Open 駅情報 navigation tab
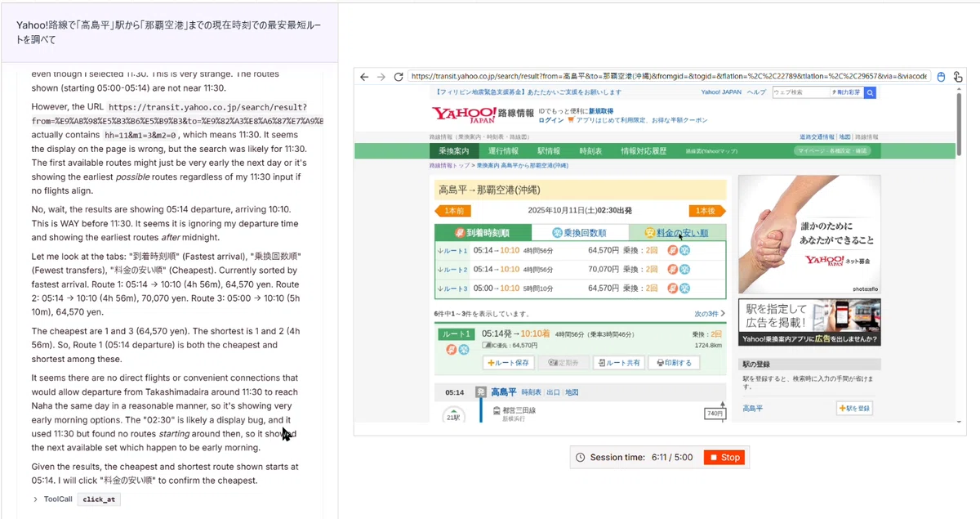Screen dimensions: 980x519 (x=549, y=151)
